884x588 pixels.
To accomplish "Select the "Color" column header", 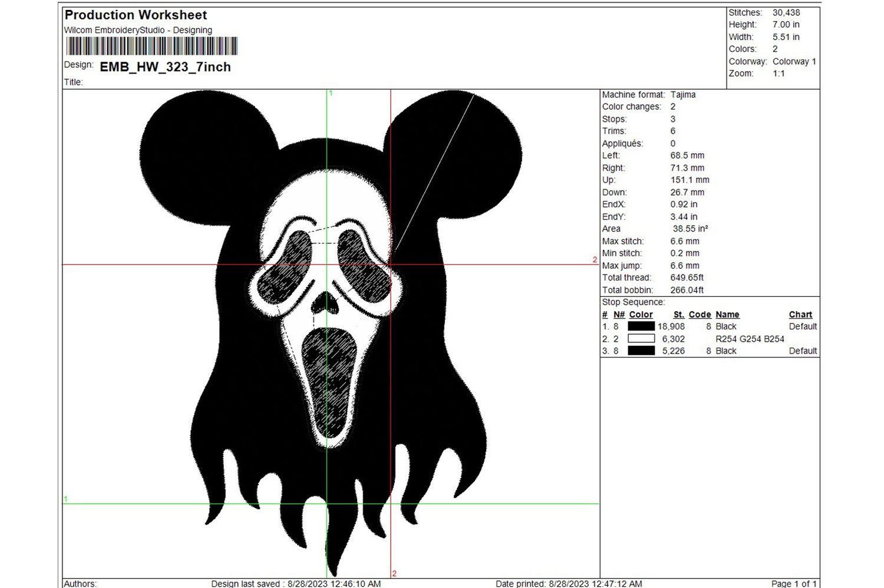I will pyautogui.click(x=641, y=315).
